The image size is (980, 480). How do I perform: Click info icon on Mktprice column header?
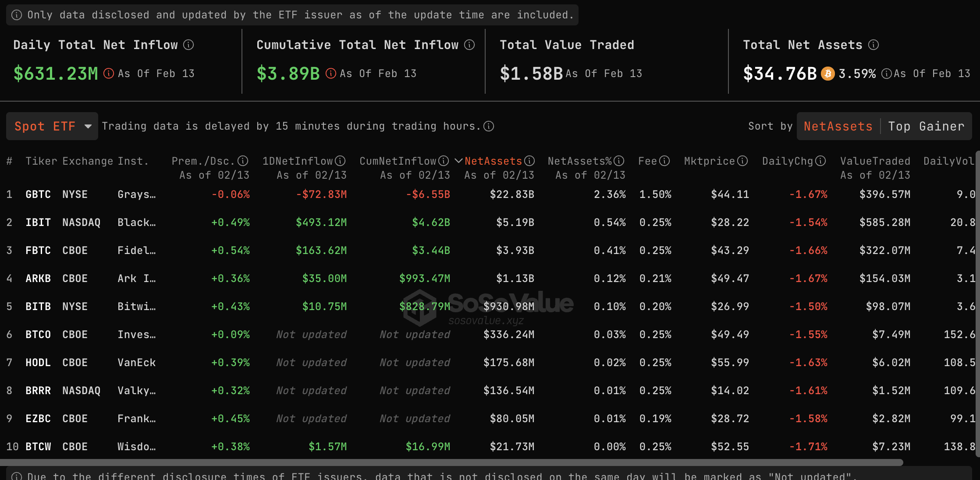point(742,161)
